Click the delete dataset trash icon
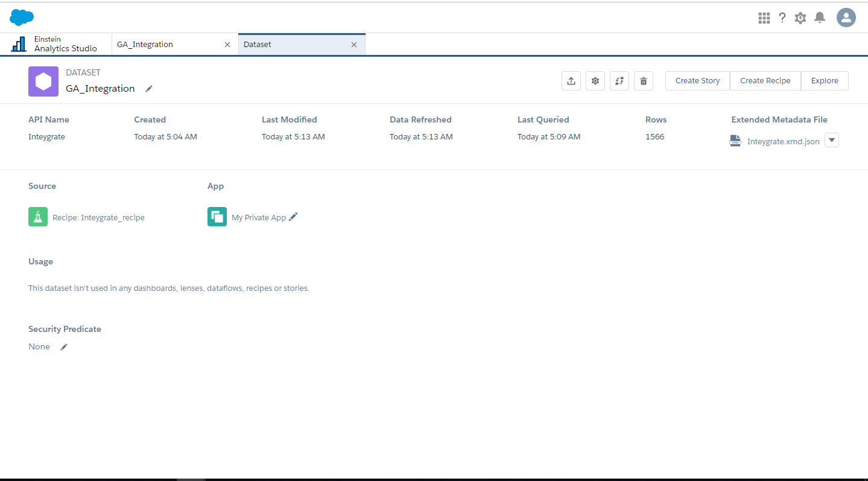 (x=644, y=81)
